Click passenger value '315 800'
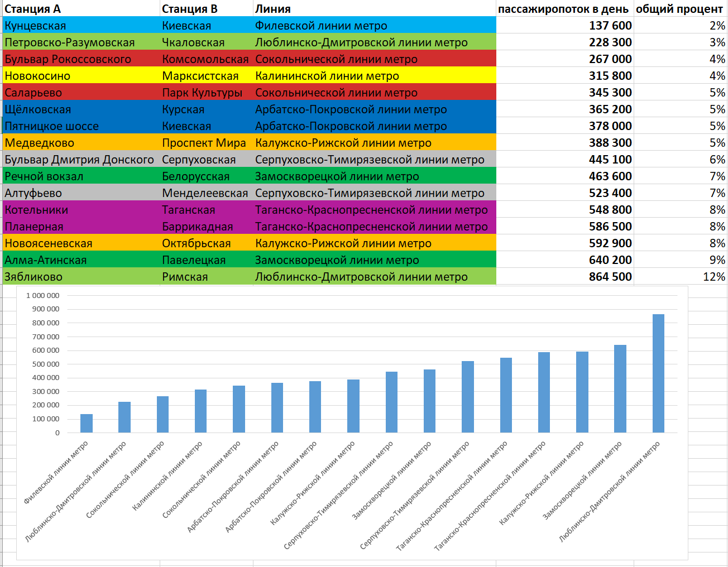 click(x=564, y=75)
